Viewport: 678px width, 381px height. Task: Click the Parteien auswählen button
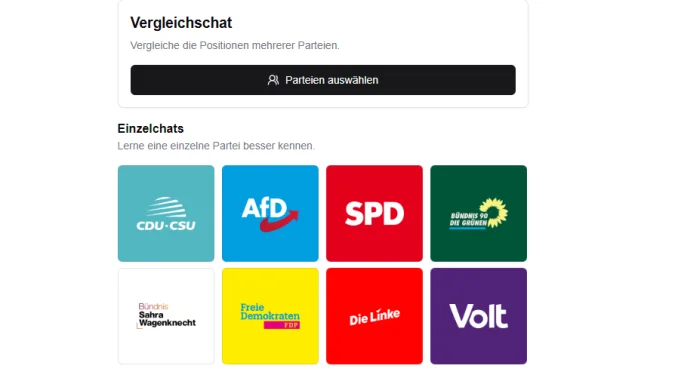point(323,80)
